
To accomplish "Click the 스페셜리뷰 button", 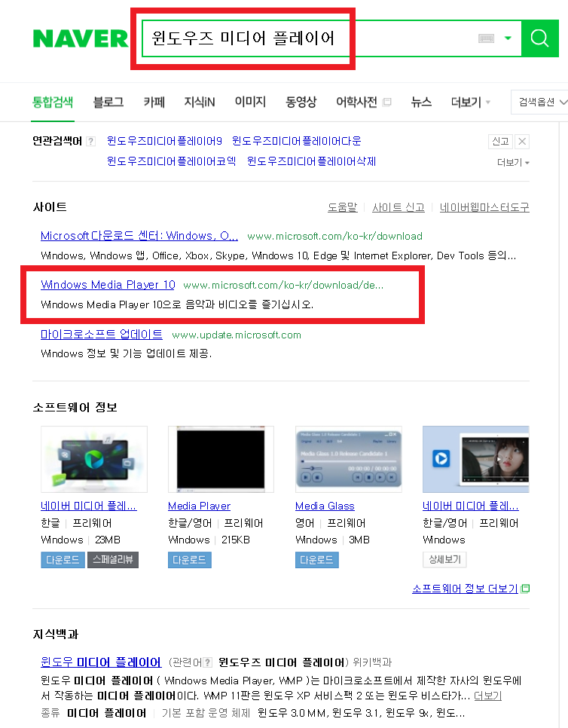I will pos(113,560).
